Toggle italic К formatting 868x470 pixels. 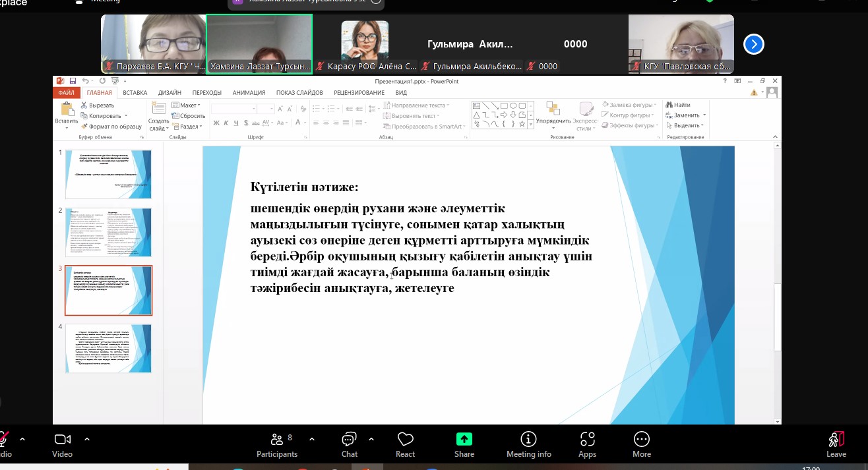226,123
